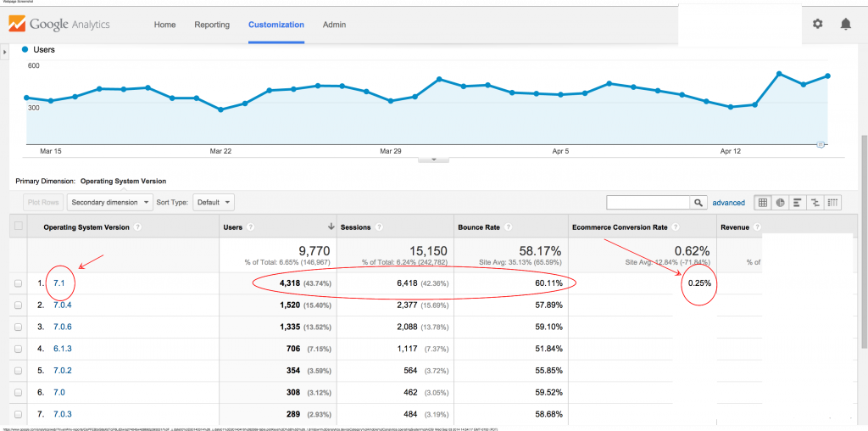The image size is (868, 431).
Task: Open the advanced filter link
Action: [x=728, y=203]
